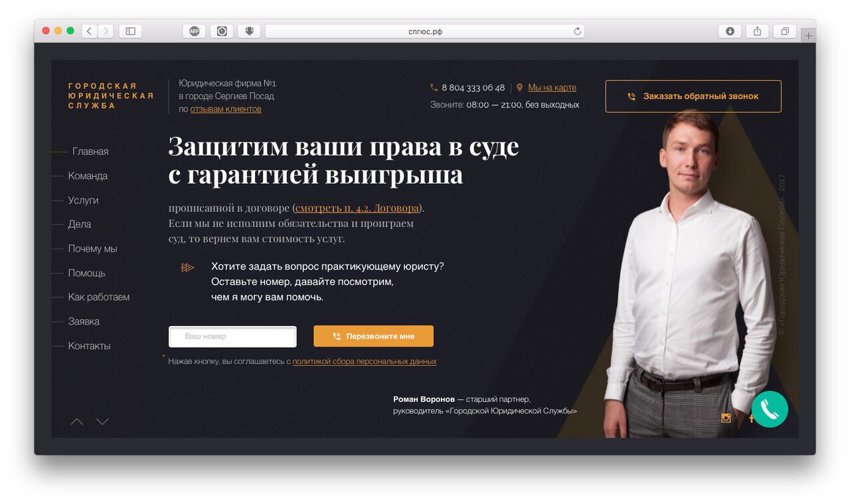Open the Мы на карте link
The height and width of the screenshot is (504, 850).
point(552,88)
